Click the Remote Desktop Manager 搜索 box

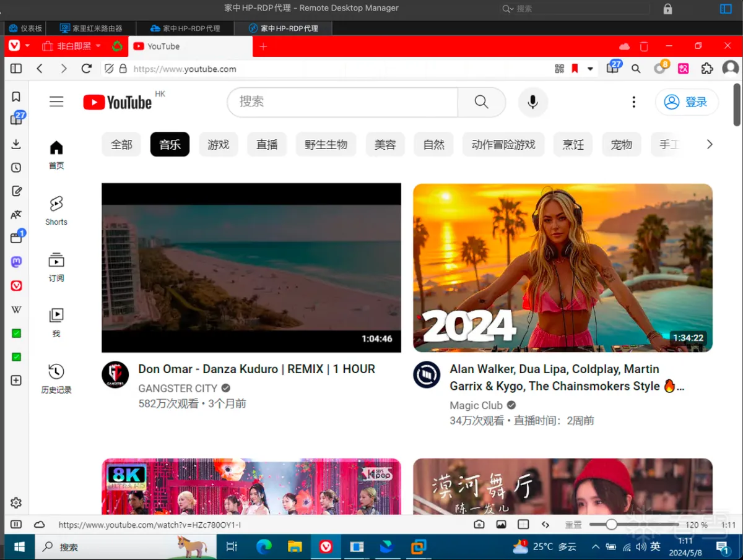click(575, 9)
